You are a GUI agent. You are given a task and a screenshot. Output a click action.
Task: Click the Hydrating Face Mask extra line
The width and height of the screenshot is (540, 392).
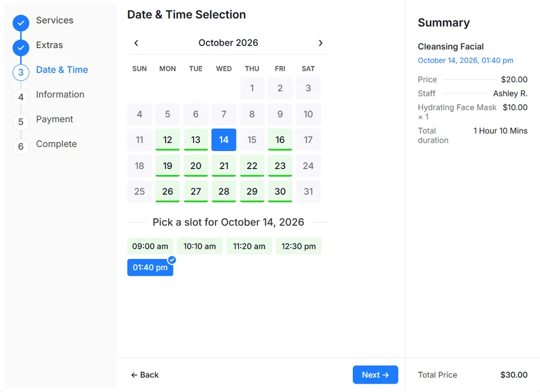[x=457, y=112]
